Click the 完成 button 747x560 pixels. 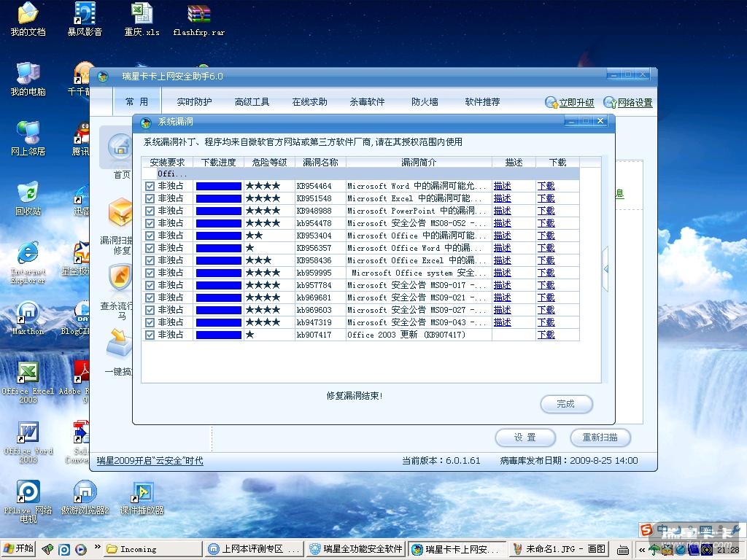point(566,404)
